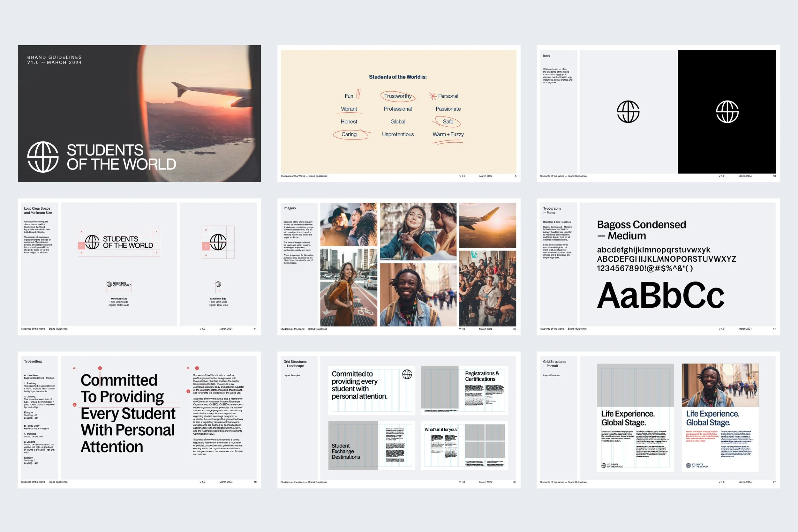Click the globe icon in the landscape layout example
This screenshot has width=798, height=532.
[407, 374]
